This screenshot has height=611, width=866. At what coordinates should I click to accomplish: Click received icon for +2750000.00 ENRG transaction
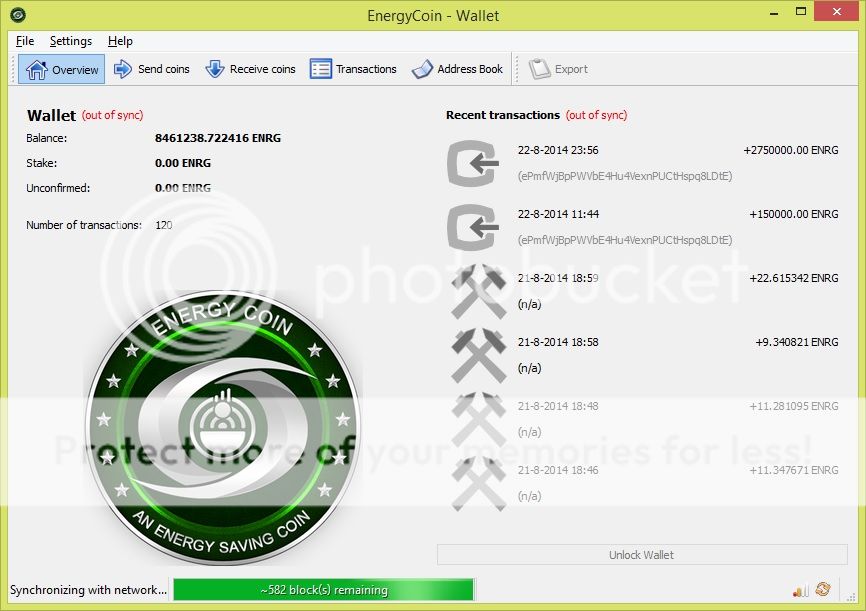click(473, 163)
